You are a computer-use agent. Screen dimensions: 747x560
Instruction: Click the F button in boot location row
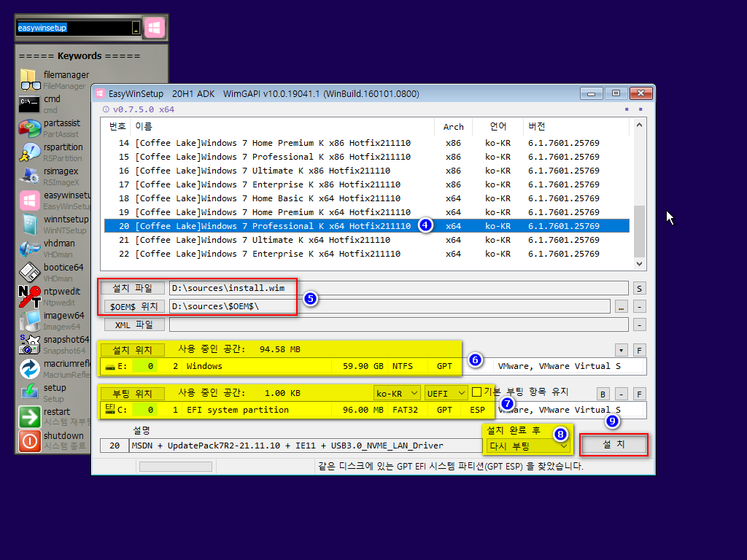point(639,394)
